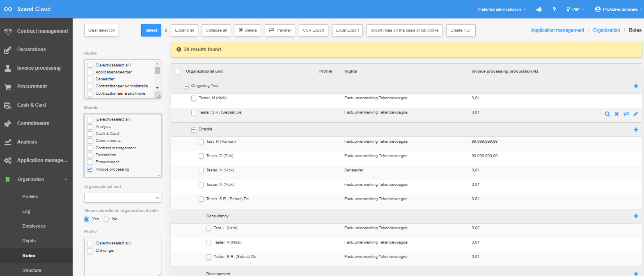Click the Spend Cloud infinity logo

click(x=8, y=9)
